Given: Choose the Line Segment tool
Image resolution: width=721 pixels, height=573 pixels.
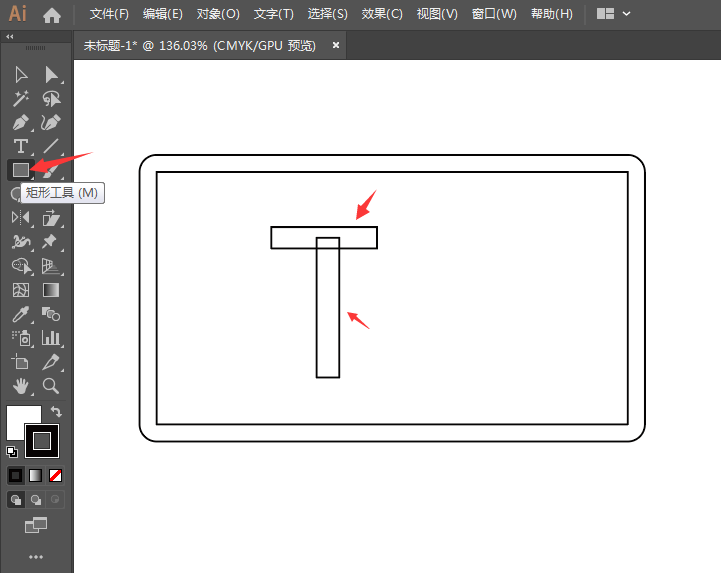Looking at the screenshot, I should 51,146.
